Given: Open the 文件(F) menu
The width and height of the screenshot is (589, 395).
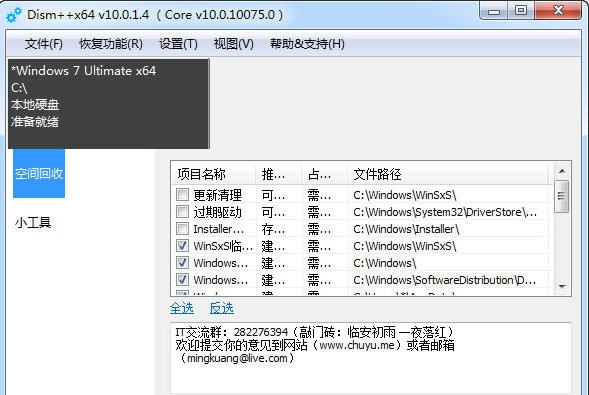Looking at the screenshot, I should tap(44, 44).
